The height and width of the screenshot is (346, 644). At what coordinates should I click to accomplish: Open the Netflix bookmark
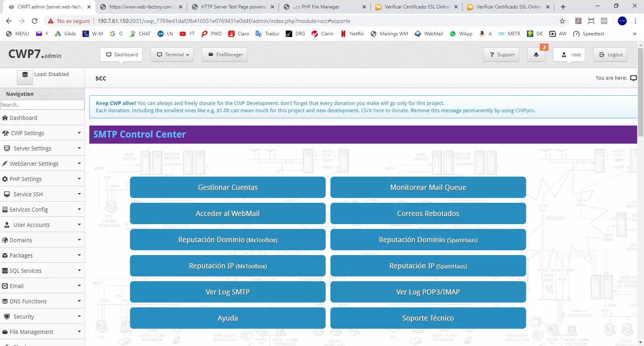tap(352, 34)
